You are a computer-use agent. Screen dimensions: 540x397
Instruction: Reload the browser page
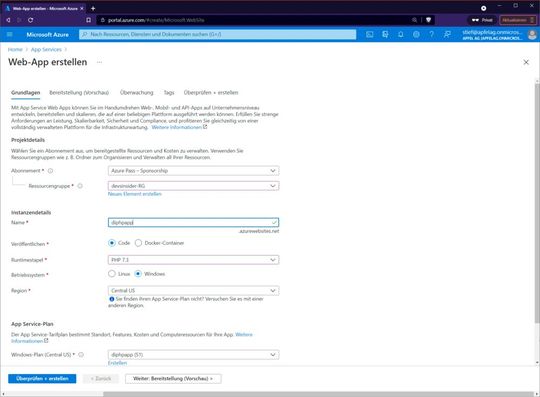pyautogui.click(x=31, y=20)
